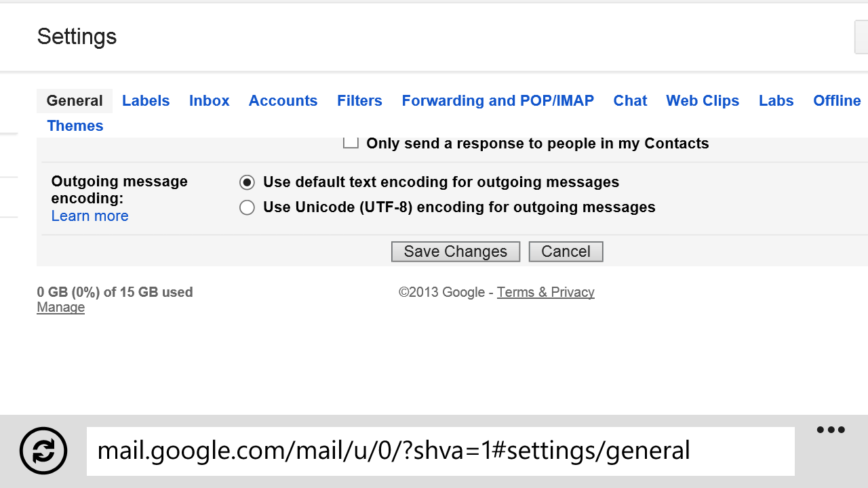The height and width of the screenshot is (488, 868).
Task: Click the browser address bar URL field
Action: tap(441, 451)
